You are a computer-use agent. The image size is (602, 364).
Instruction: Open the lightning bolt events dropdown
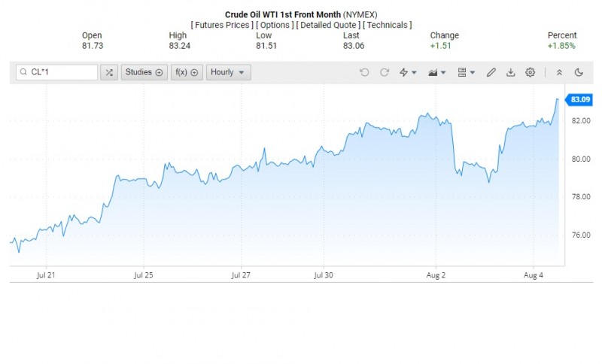(408, 72)
